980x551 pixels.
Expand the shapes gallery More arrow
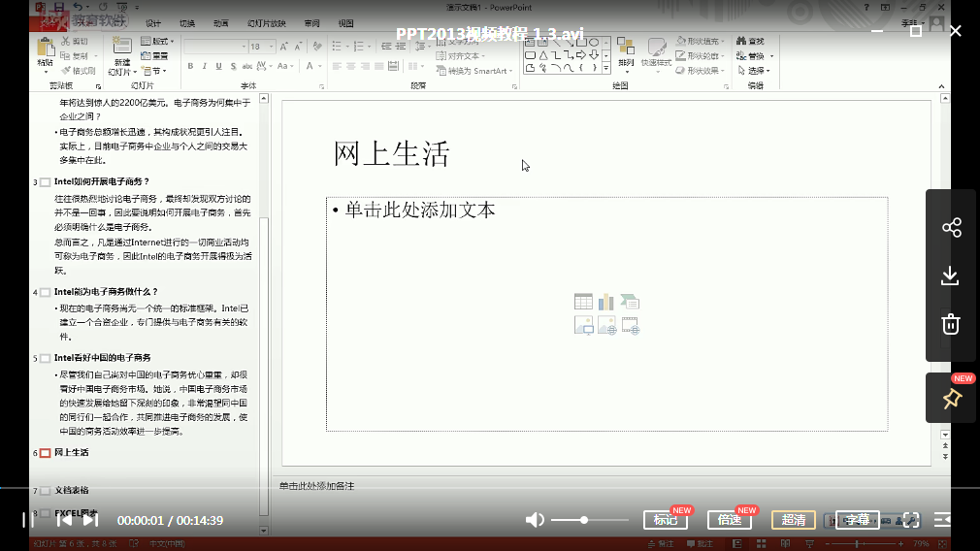click(x=606, y=68)
